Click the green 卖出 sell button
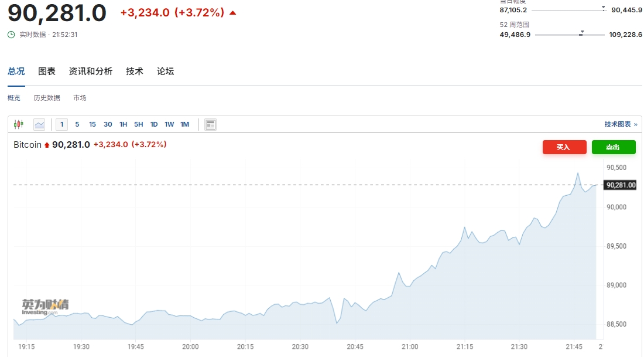This screenshot has width=644, height=357. tap(614, 147)
